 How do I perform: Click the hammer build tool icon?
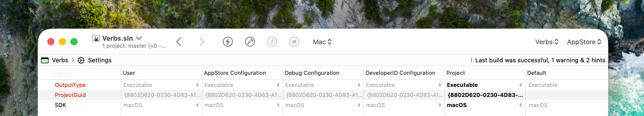(x=250, y=42)
